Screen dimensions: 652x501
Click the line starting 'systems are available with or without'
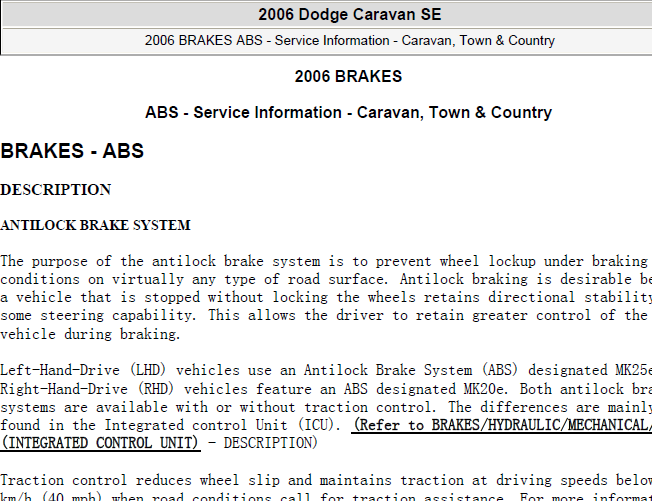326,407
